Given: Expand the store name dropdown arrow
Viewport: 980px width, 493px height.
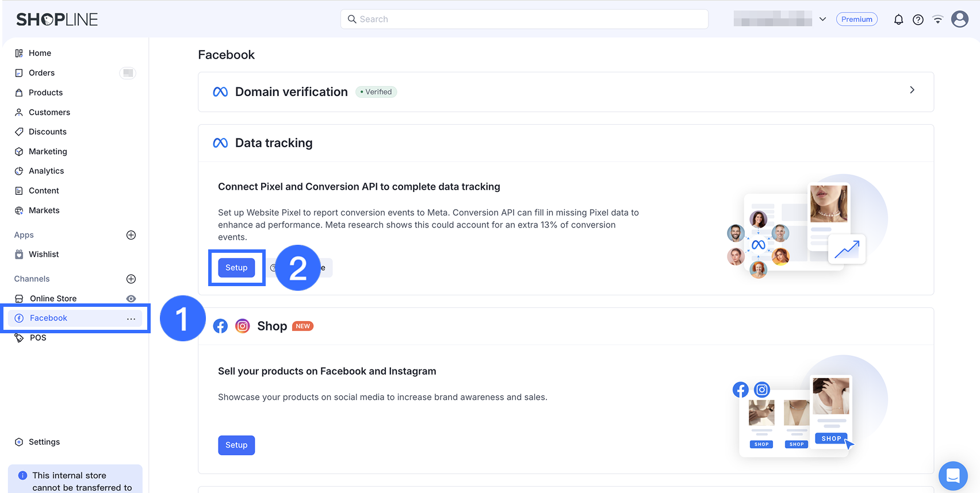Looking at the screenshot, I should 822,19.
